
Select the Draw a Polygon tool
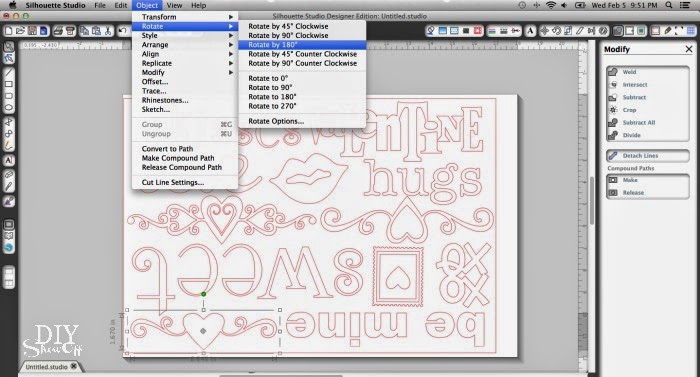point(8,121)
